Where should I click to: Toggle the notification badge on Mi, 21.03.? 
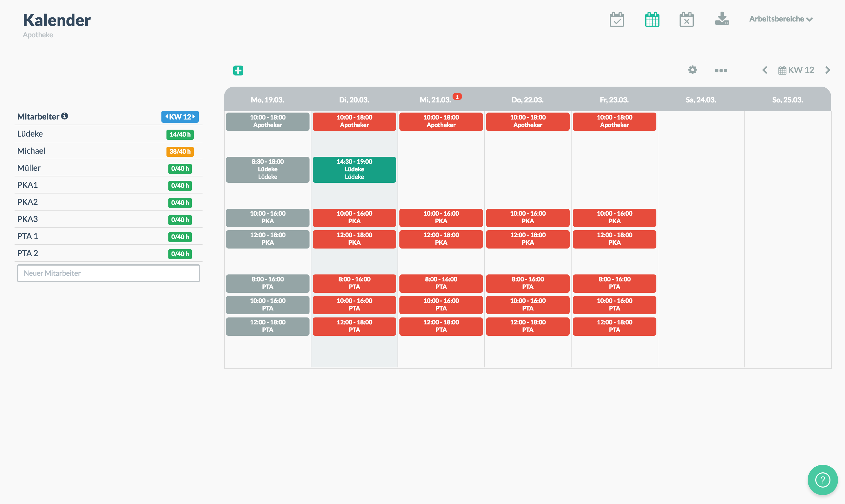click(x=457, y=96)
